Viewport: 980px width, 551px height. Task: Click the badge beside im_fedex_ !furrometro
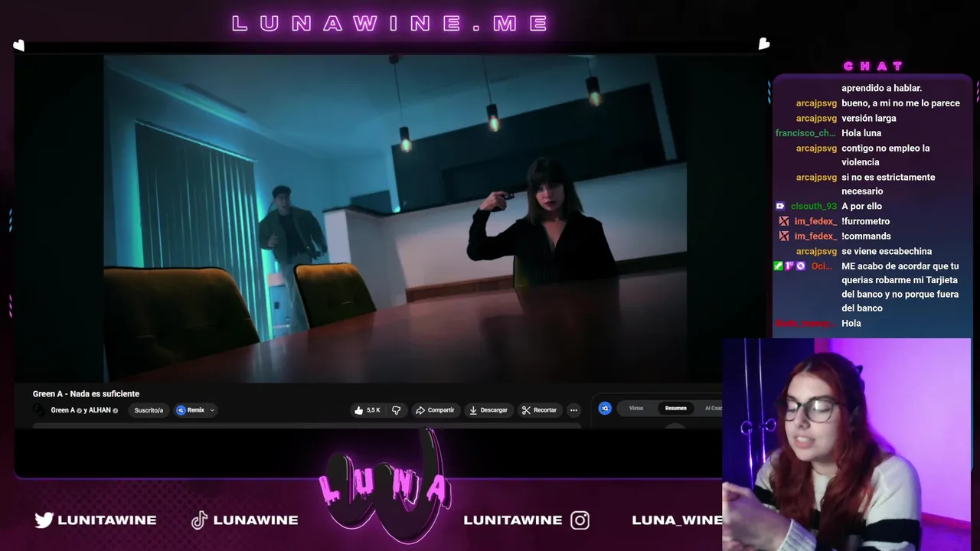tap(783, 221)
